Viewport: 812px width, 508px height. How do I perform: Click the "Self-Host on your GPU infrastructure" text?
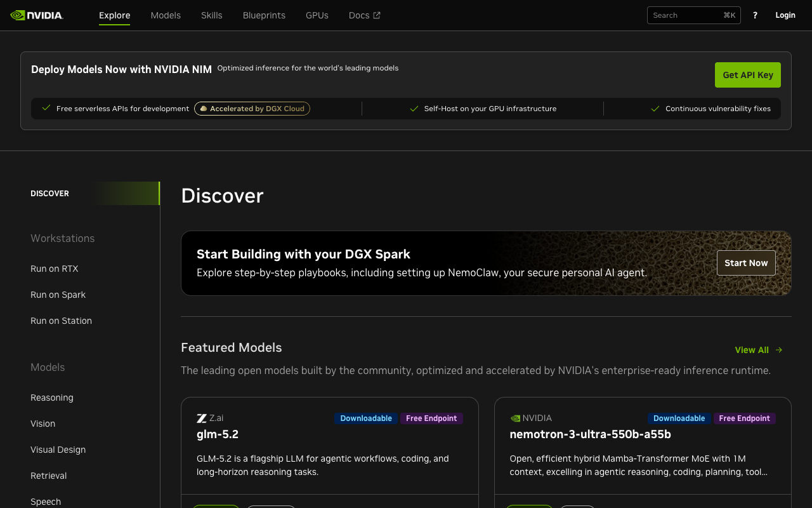point(490,109)
